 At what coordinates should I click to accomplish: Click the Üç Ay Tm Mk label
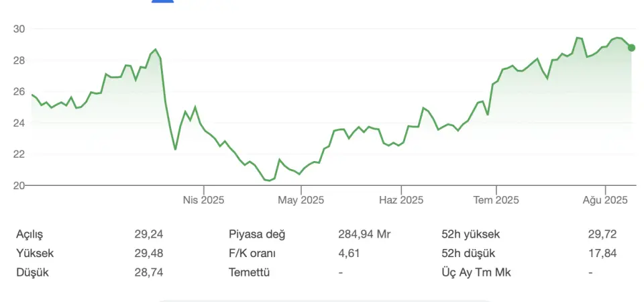click(x=476, y=272)
